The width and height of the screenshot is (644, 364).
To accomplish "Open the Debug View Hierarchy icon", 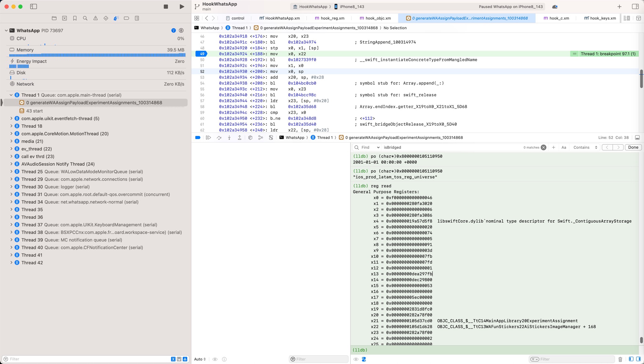I will coord(250,137).
